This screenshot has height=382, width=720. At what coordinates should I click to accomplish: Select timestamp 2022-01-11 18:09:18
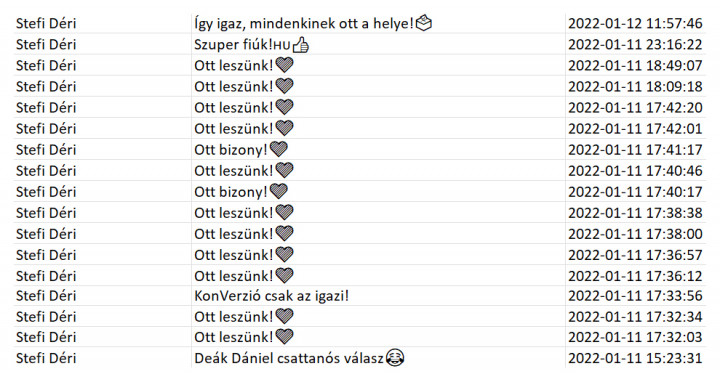click(x=635, y=86)
